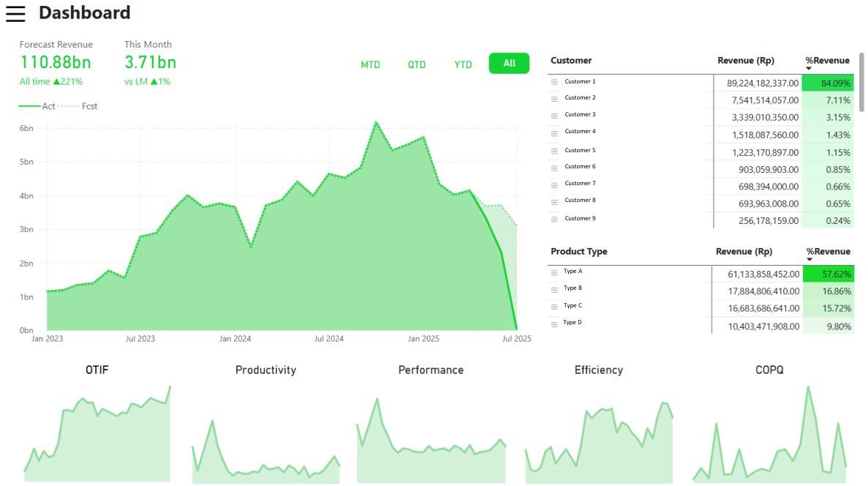Expand the Type C product row

tap(554, 307)
